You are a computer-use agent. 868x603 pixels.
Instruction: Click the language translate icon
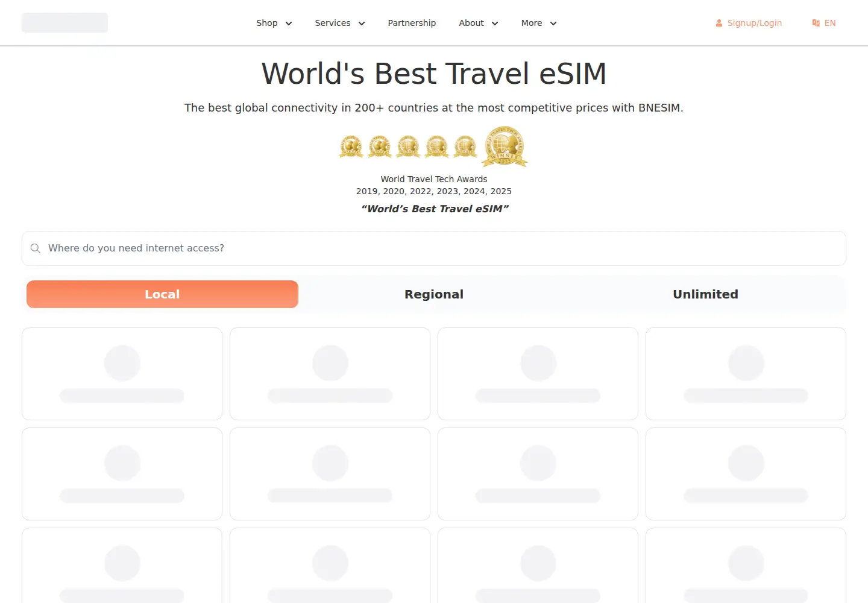click(816, 23)
